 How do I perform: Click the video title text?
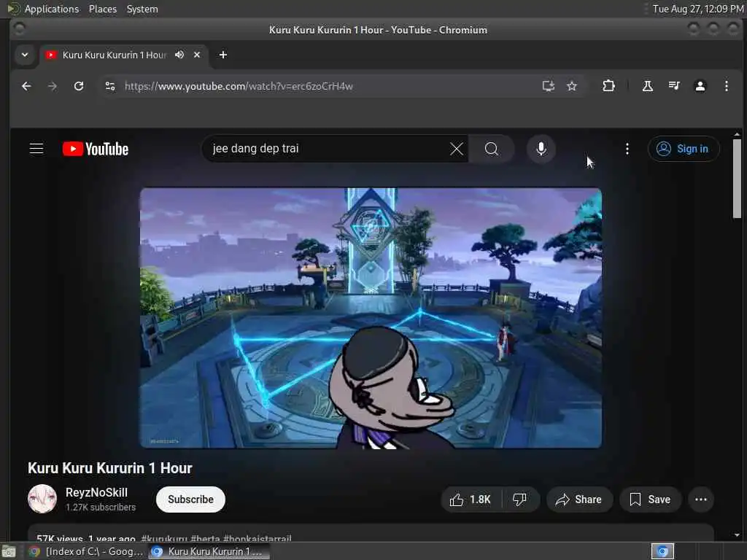[110, 468]
